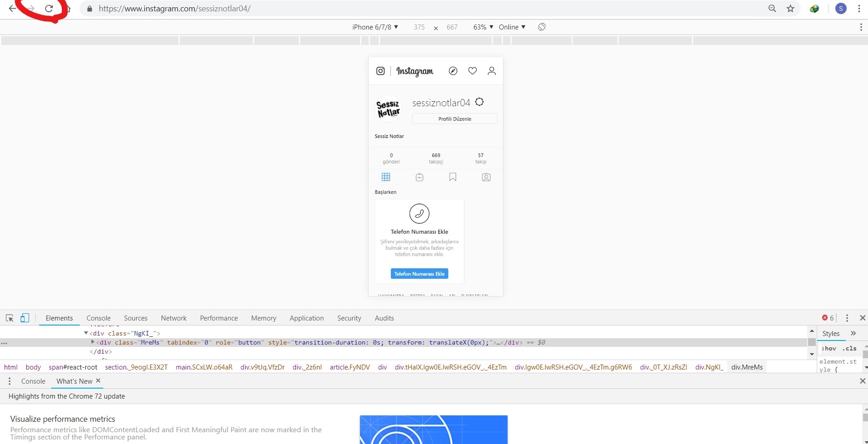This screenshot has width=868, height=444.
Task: Close the DevTools bottom drawer
Action: click(x=863, y=381)
